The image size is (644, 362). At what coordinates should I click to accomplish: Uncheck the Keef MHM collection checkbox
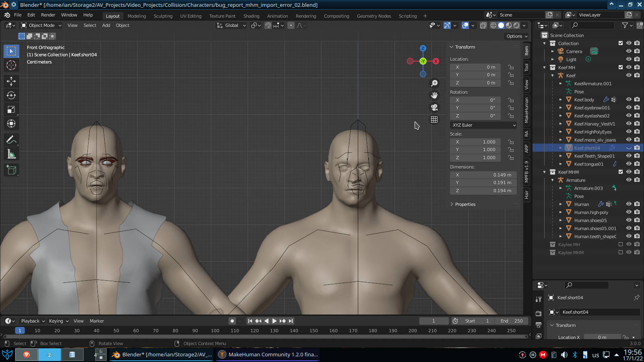(x=621, y=172)
